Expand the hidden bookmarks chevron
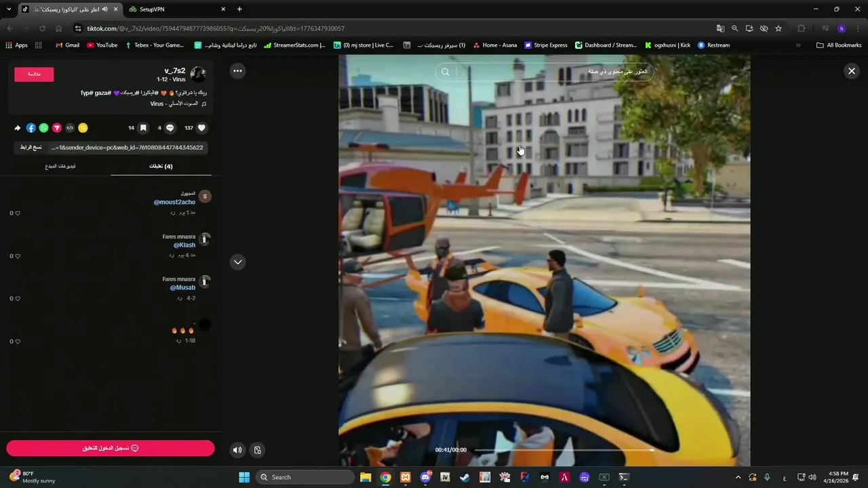The image size is (868, 488). 798,45
